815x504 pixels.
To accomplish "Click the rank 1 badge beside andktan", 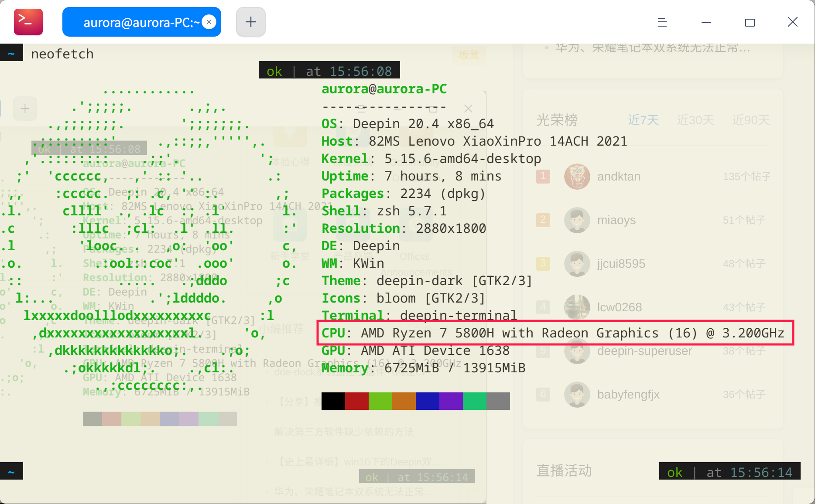I will coord(543,177).
